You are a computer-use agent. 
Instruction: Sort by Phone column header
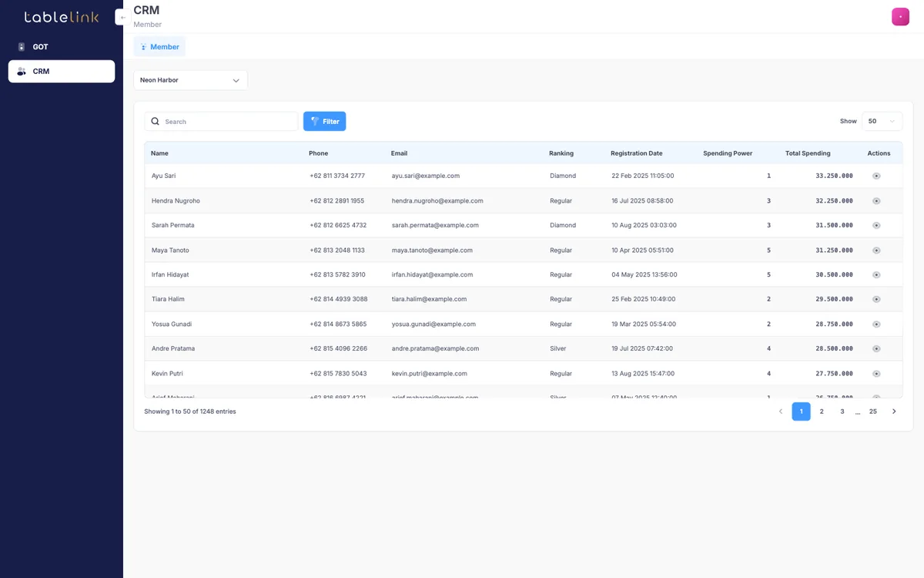pyautogui.click(x=318, y=153)
